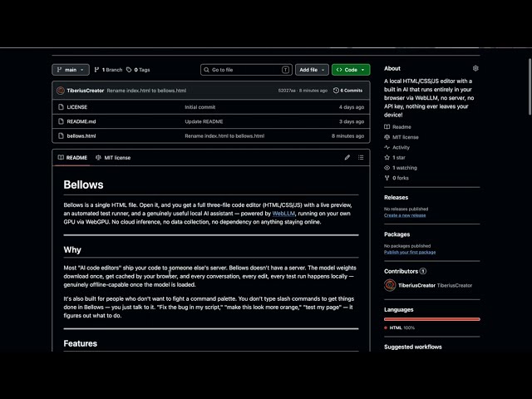
Task: Click the Bellows README heading
Action: [83, 185]
